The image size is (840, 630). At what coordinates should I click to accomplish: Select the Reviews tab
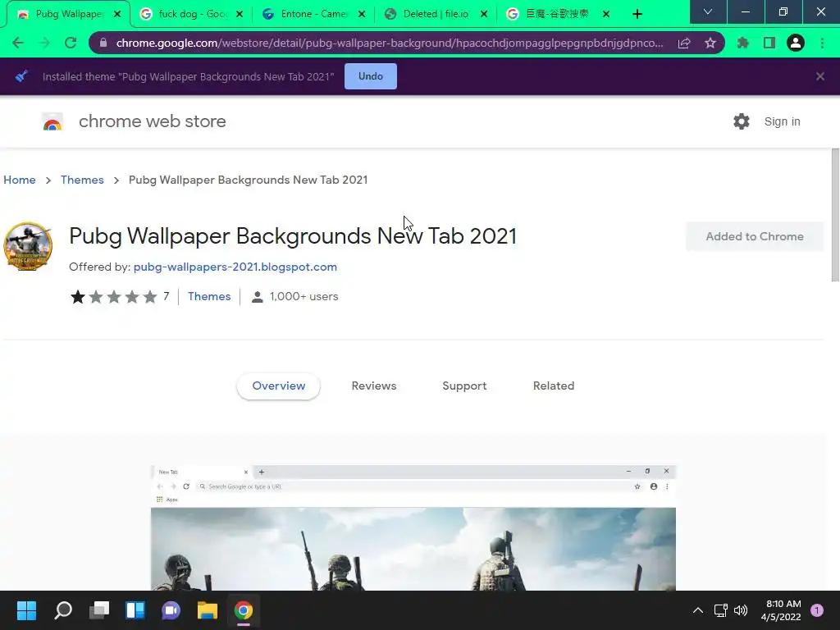(x=374, y=386)
